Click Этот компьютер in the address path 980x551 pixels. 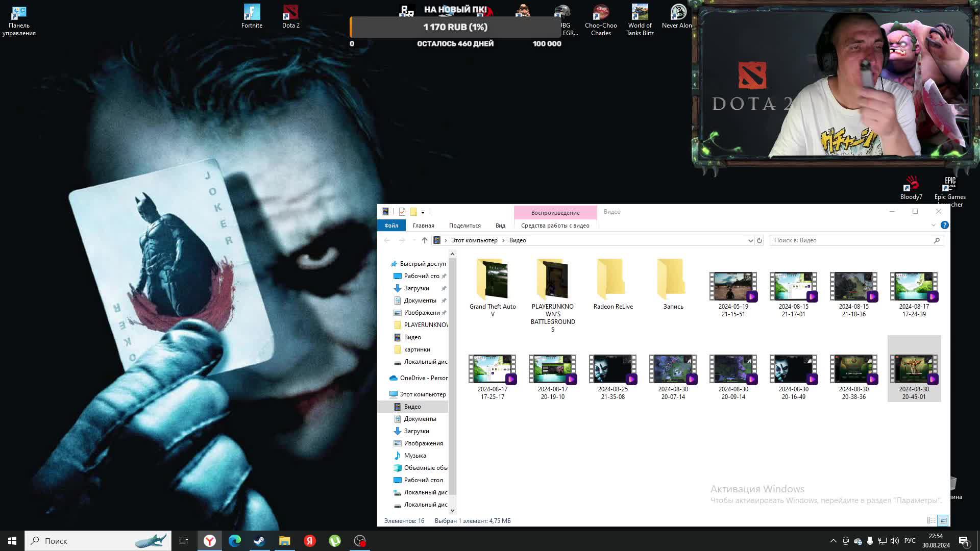[474, 240]
